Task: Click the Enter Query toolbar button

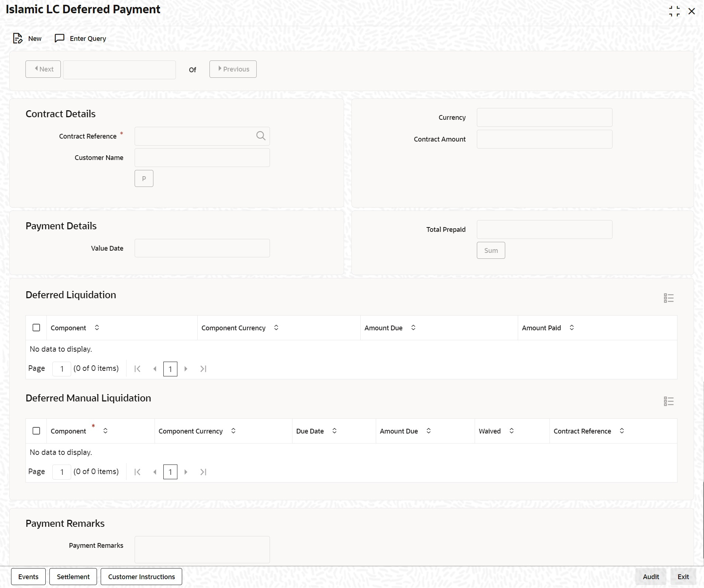Action: (80, 38)
